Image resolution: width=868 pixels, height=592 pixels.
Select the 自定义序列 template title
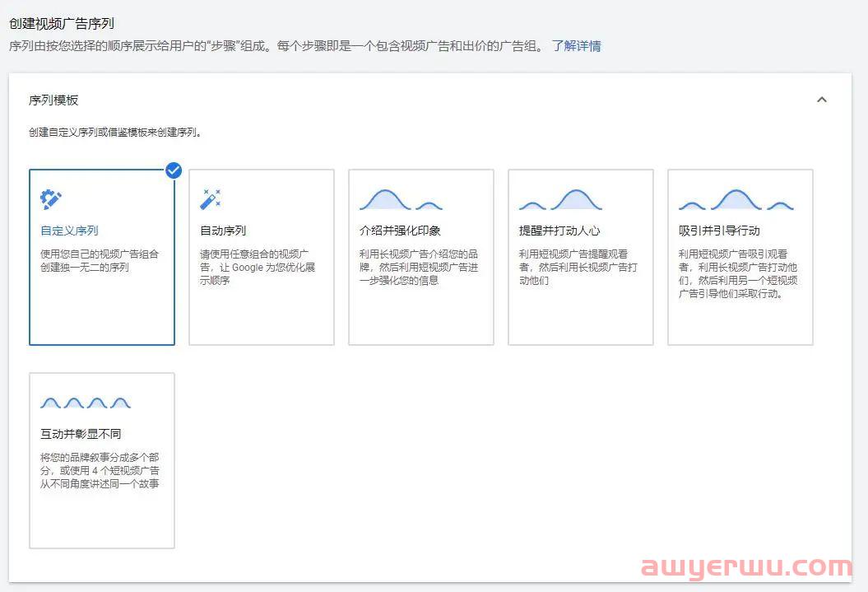[x=69, y=231]
